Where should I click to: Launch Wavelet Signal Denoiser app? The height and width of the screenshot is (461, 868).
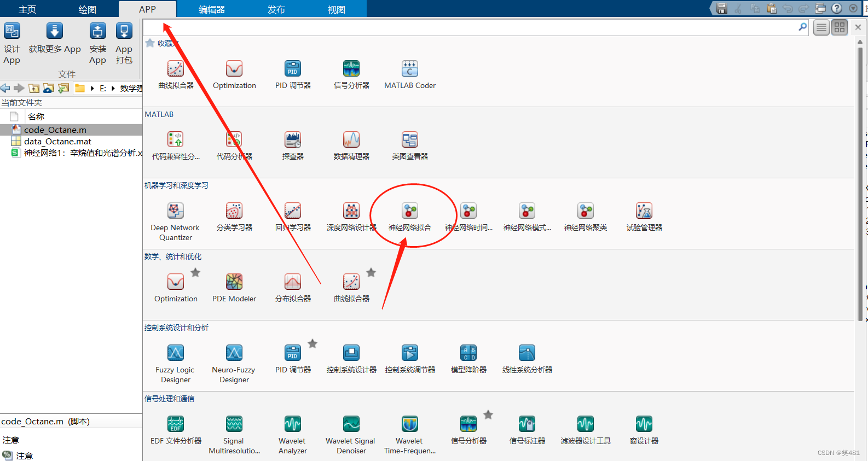351,435
